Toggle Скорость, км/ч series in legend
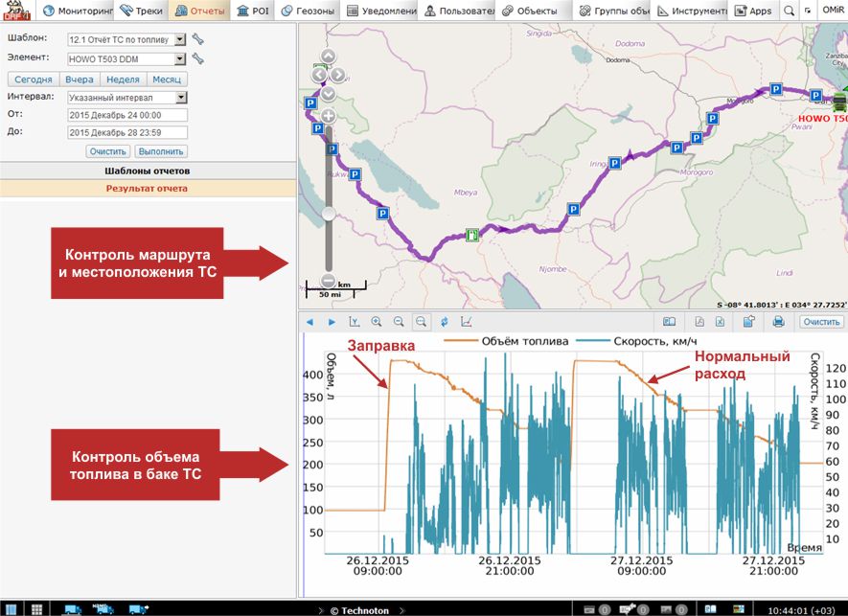This screenshot has height=616, width=848. (x=636, y=341)
